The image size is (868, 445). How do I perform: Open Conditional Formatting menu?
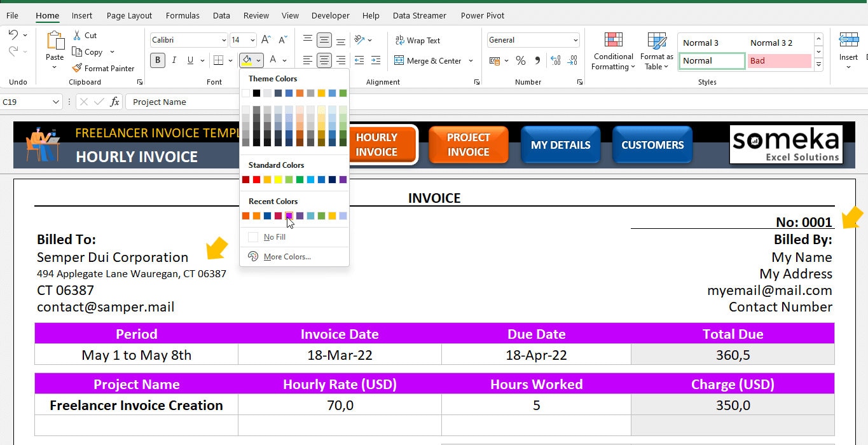tap(613, 51)
